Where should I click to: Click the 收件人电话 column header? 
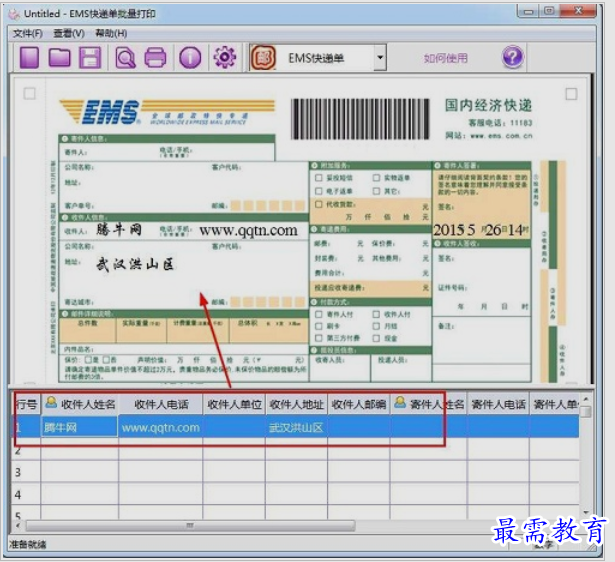click(161, 404)
